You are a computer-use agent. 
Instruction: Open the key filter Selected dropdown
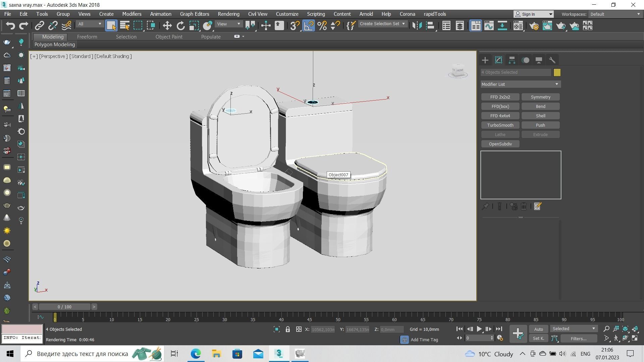[574, 329]
